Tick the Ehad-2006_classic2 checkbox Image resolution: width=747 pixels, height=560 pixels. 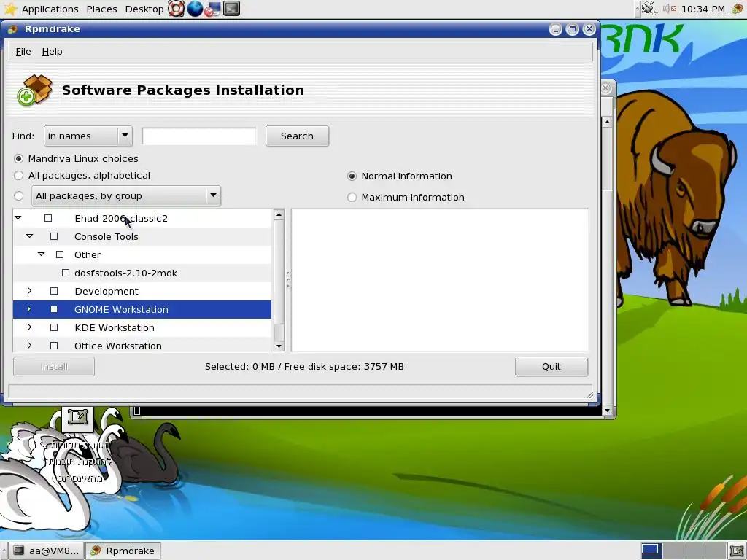tap(48, 218)
